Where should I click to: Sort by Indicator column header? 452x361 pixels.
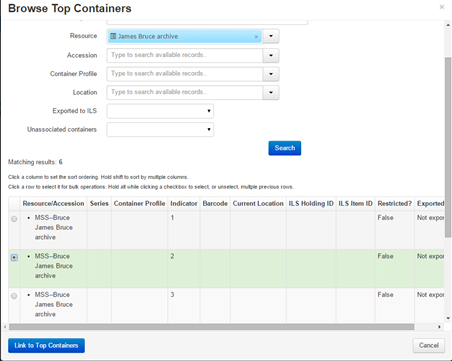click(x=184, y=204)
